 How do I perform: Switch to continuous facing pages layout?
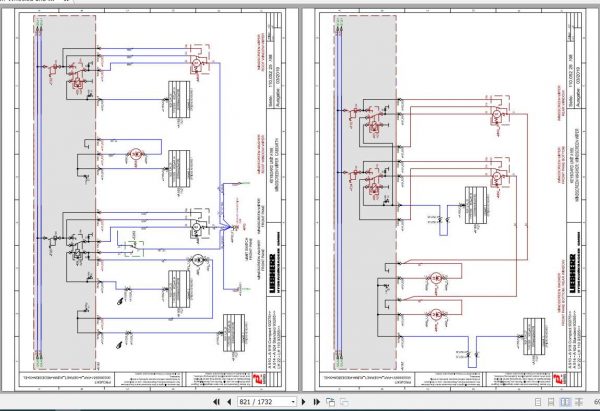tap(579, 402)
